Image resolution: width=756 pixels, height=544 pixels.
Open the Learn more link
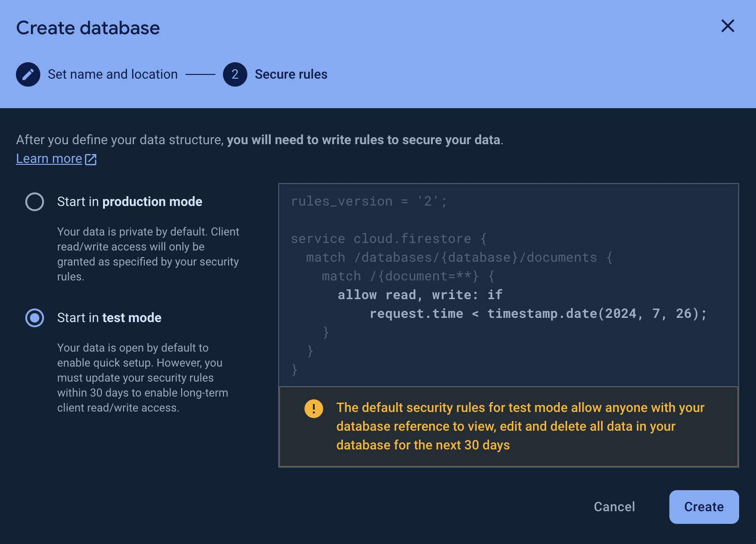(x=49, y=159)
